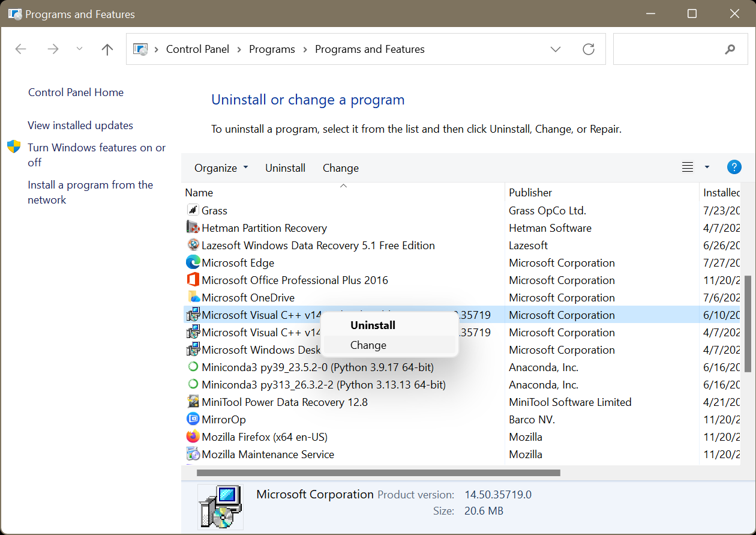Click the Microsoft Windows Desktop row icon
The height and width of the screenshot is (535, 756).
[x=193, y=349]
